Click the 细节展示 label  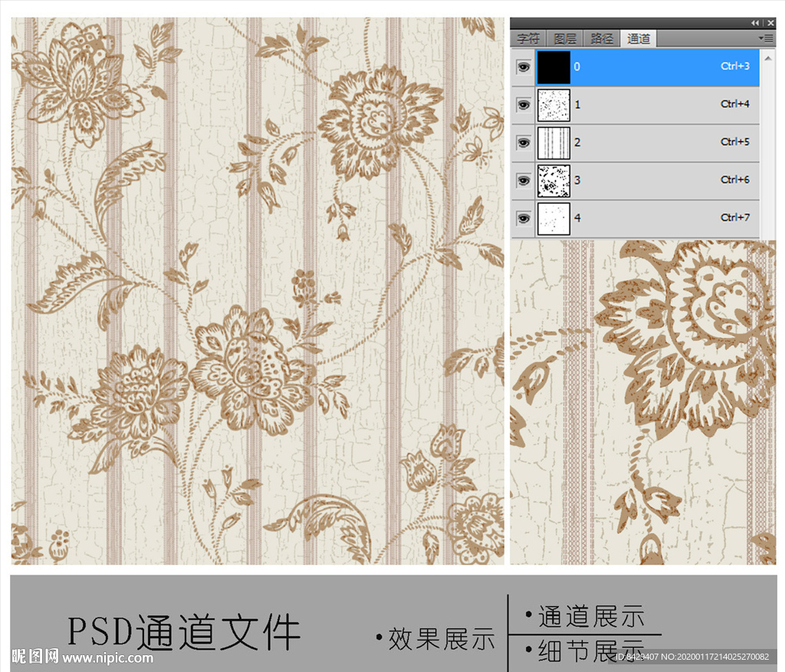pyautogui.click(x=591, y=651)
